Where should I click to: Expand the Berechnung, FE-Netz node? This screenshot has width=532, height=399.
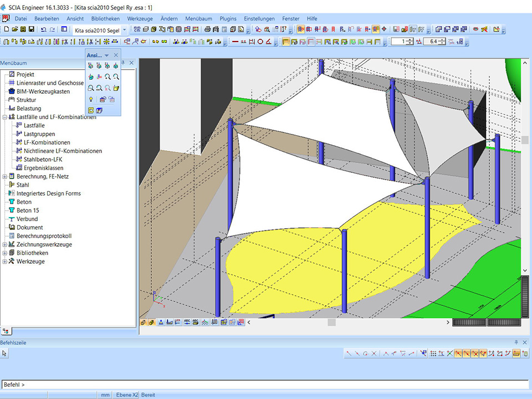[5, 177]
